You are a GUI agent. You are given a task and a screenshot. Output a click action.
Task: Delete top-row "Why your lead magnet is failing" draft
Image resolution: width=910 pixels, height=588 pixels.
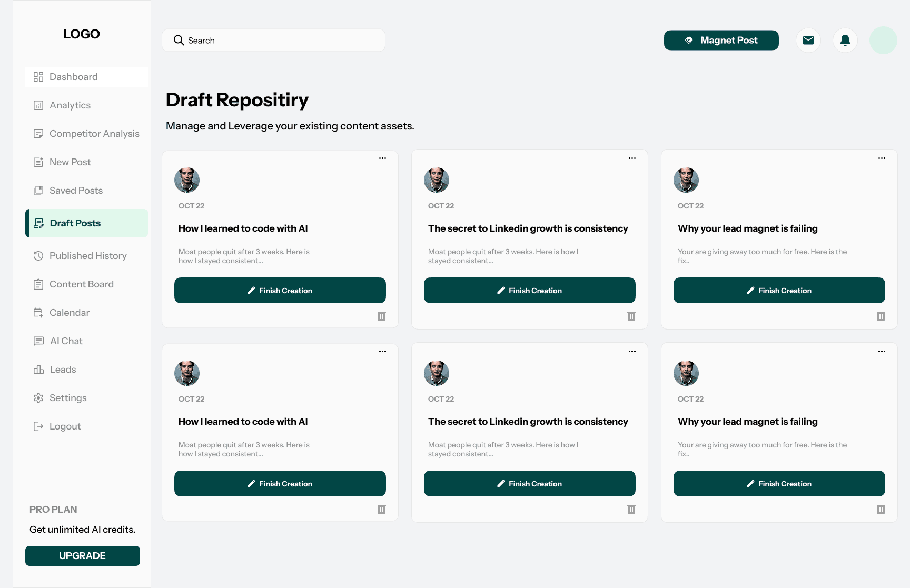point(881,316)
